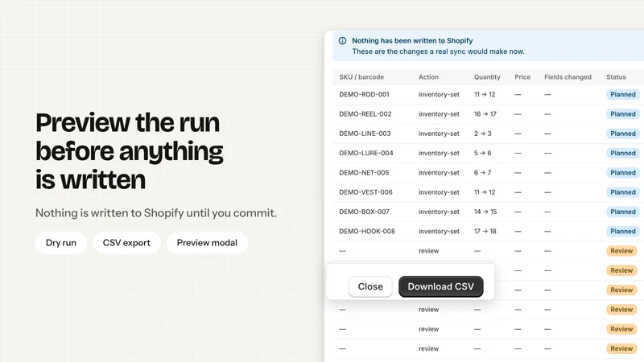Click the Planned badge for DEMO-NET-005
Image resolution: width=644 pixels, height=362 pixels.
[622, 173]
